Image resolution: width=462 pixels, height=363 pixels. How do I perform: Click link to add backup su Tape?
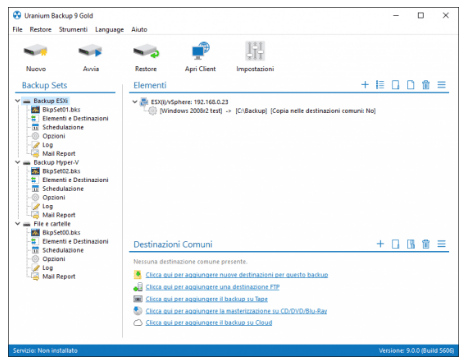[207, 299]
